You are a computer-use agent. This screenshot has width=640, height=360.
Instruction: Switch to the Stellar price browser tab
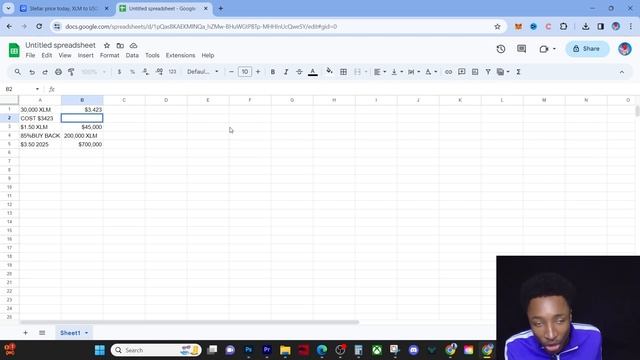pos(64,8)
